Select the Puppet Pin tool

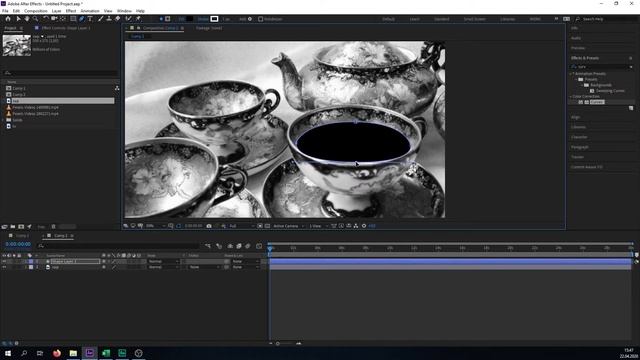point(138,19)
